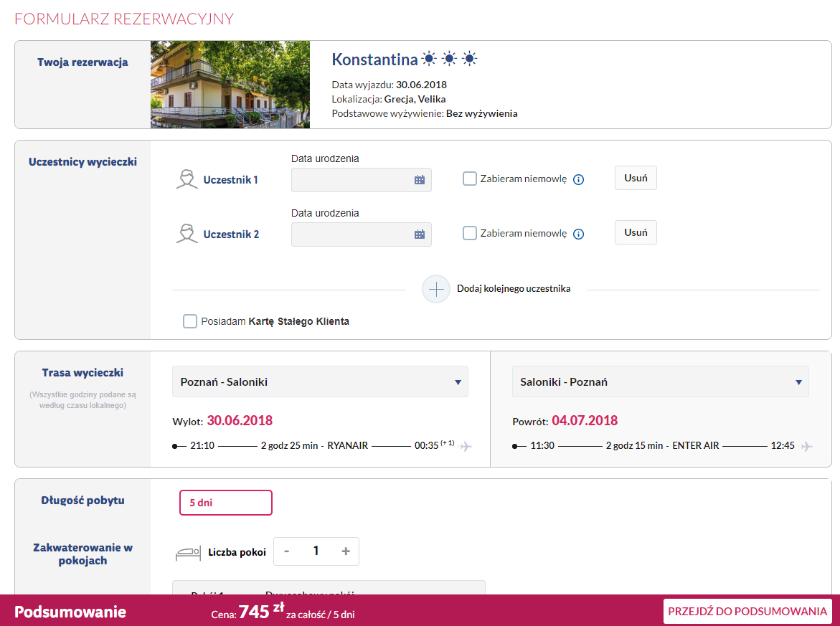Focus Uczestnik 1 Data urodzenia field
Image resolution: width=840 pixels, height=626 pixels.
click(x=361, y=180)
